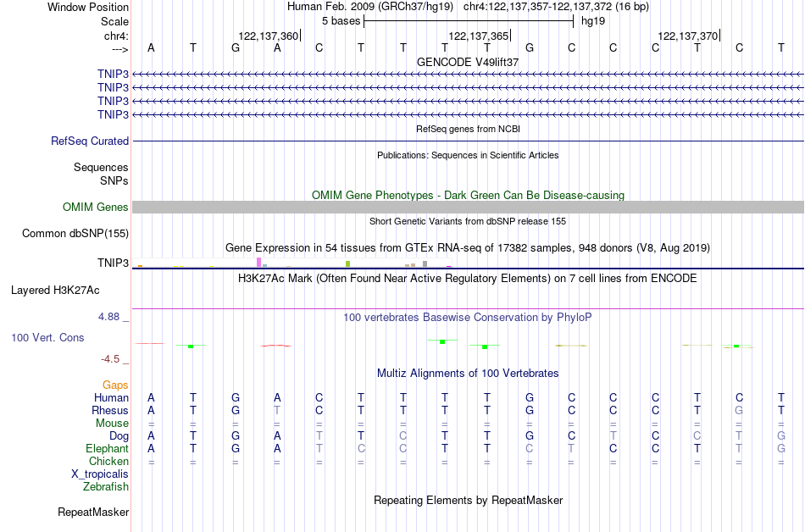Screen dimensions: 805x532
Task: Select the SNPs track label
Action: [114, 180]
